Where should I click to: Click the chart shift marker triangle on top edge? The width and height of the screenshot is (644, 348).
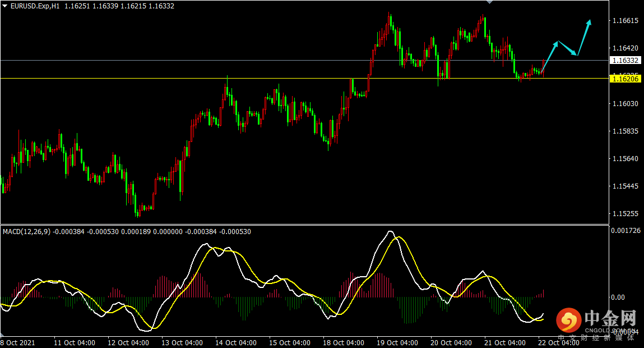(x=489, y=2)
